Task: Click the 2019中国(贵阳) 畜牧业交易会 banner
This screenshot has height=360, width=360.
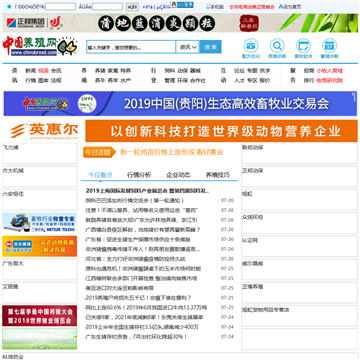Action: 180,104
